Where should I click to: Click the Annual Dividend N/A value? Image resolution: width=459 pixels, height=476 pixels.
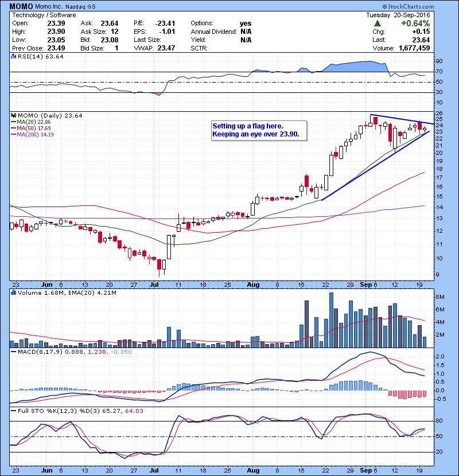(246, 32)
